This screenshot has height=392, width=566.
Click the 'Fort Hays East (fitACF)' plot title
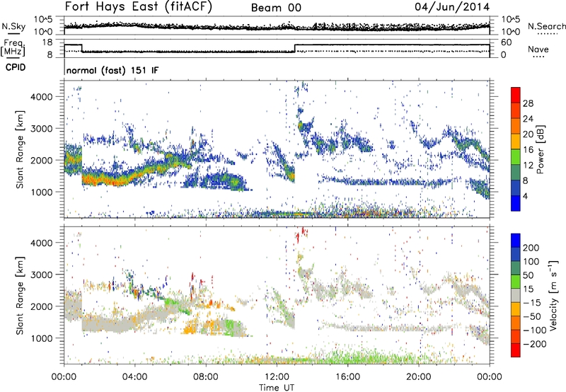(x=139, y=6)
